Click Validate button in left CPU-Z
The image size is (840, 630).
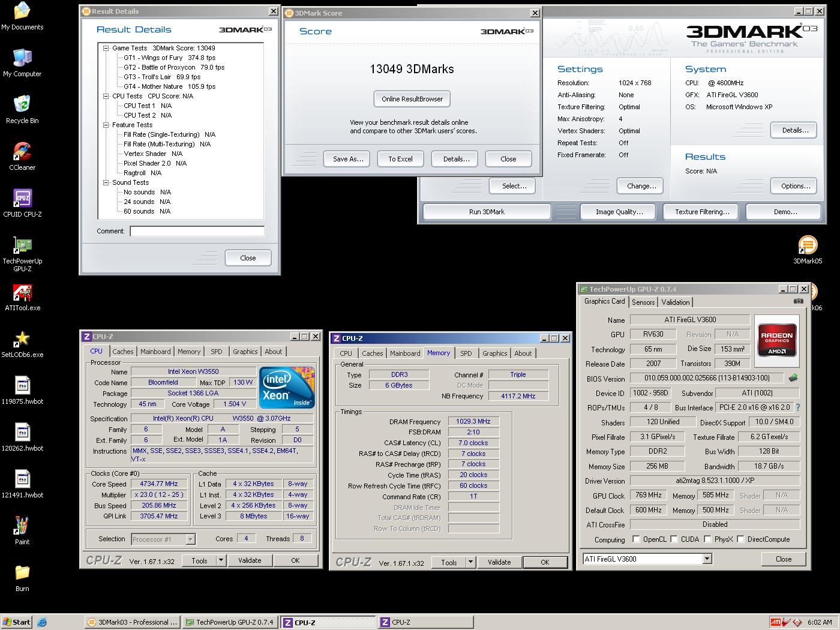tap(250, 560)
